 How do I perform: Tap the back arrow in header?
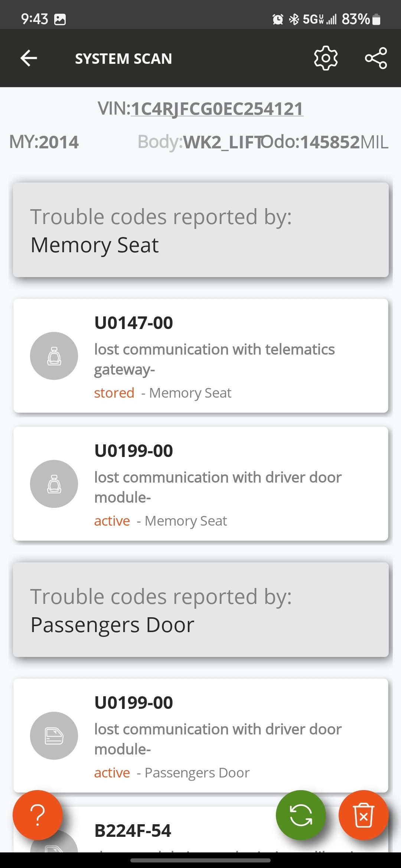(x=29, y=58)
